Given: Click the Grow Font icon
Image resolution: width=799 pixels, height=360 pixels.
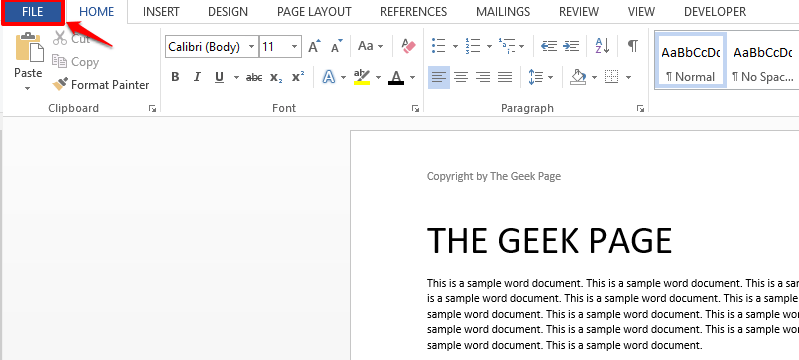Looking at the screenshot, I should [314, 46].
